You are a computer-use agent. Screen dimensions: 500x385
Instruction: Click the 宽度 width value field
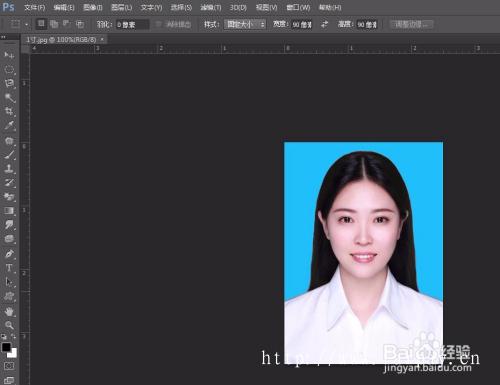302,25
